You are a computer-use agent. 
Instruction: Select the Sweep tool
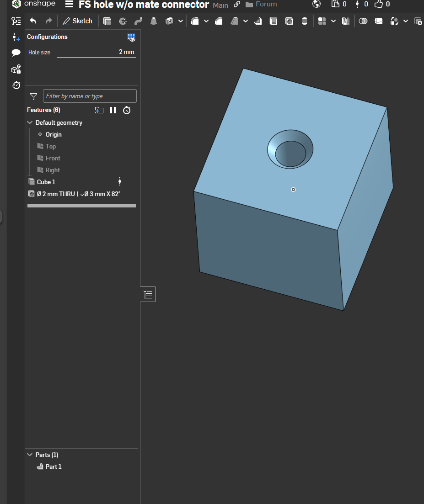[x=138, y=21]
